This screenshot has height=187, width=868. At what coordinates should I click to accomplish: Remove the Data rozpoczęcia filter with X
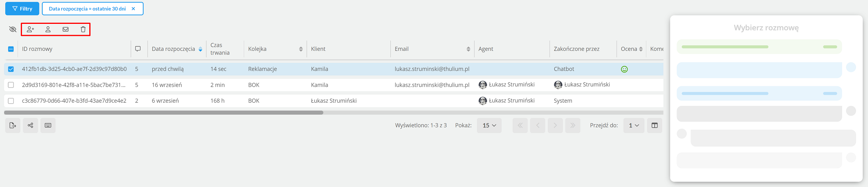pos(133,8)
